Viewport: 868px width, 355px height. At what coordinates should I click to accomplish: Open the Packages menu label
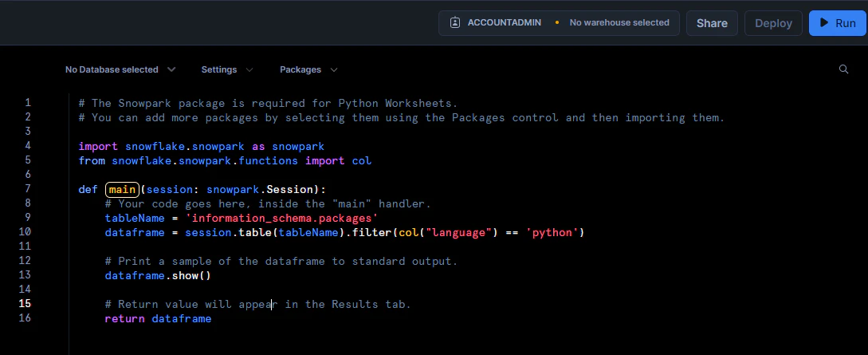[300, 69]
